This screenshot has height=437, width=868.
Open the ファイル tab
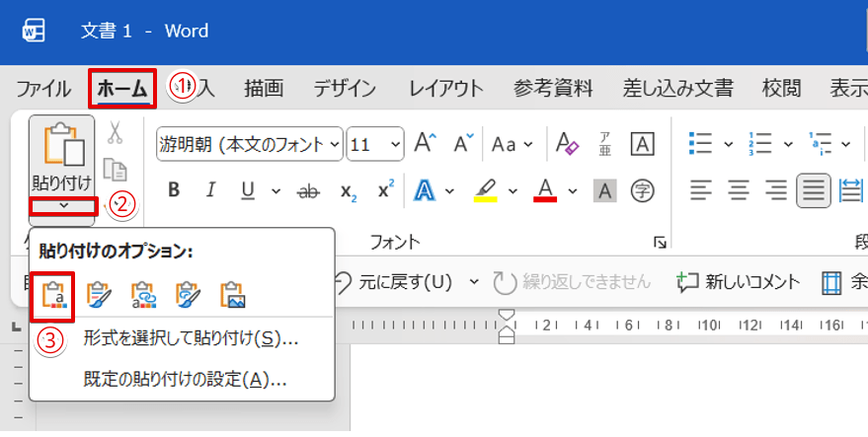[x=43, y=89]
